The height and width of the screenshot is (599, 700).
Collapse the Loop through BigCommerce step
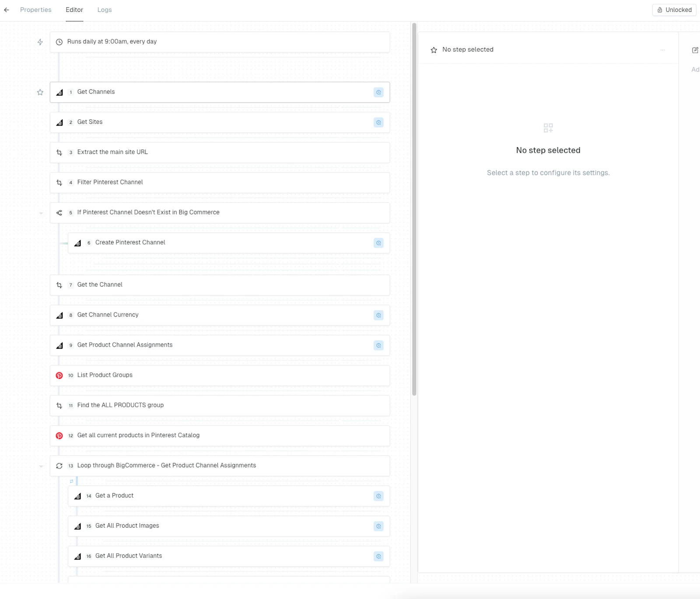pyautogui.click(x=41, y=466)
